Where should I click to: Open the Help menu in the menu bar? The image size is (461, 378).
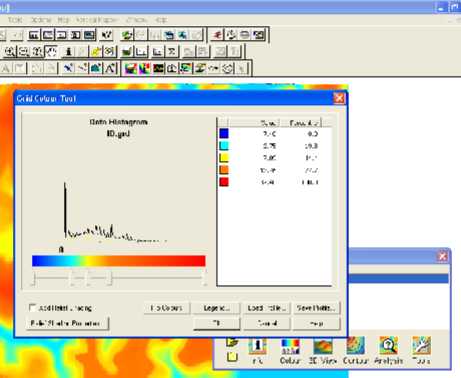tap(161, 20)
